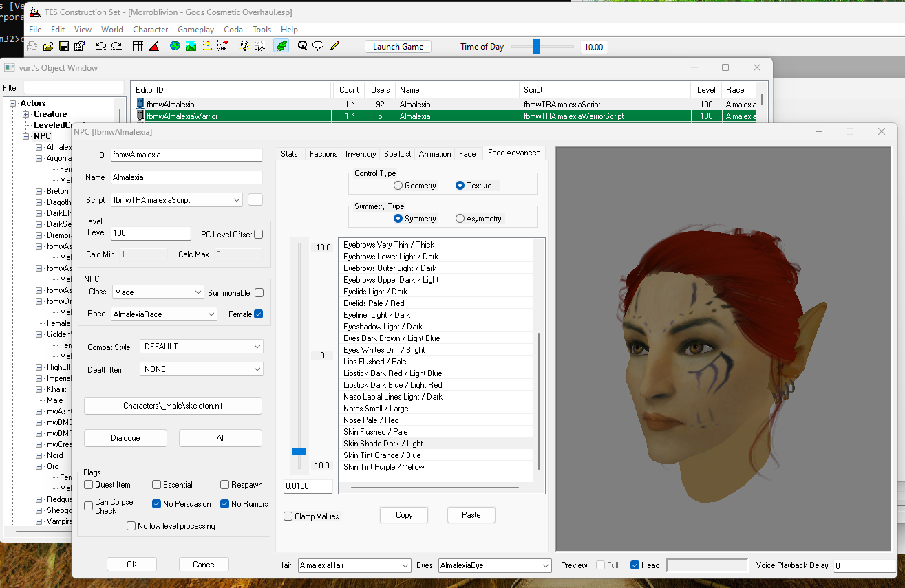Select Asymmetry radio option
Image resolution: width=905 pixels, height=588 pixels.
(x=460, y=219)
